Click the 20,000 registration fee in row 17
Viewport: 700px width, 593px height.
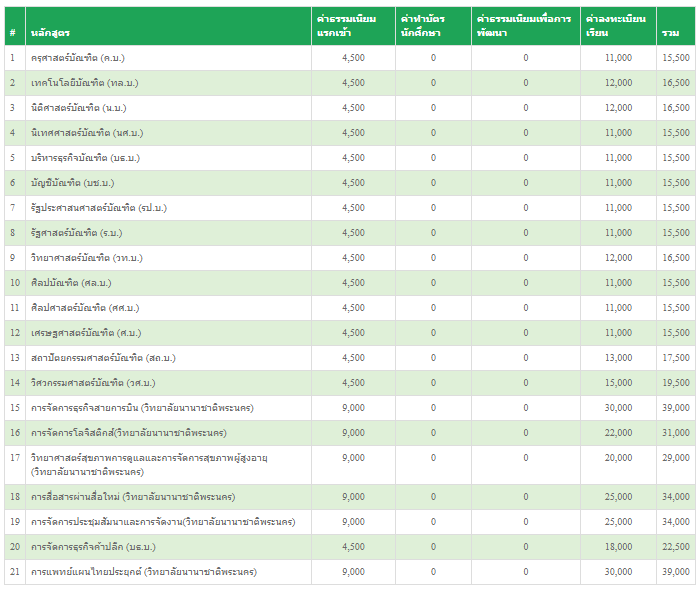(618, 458)
